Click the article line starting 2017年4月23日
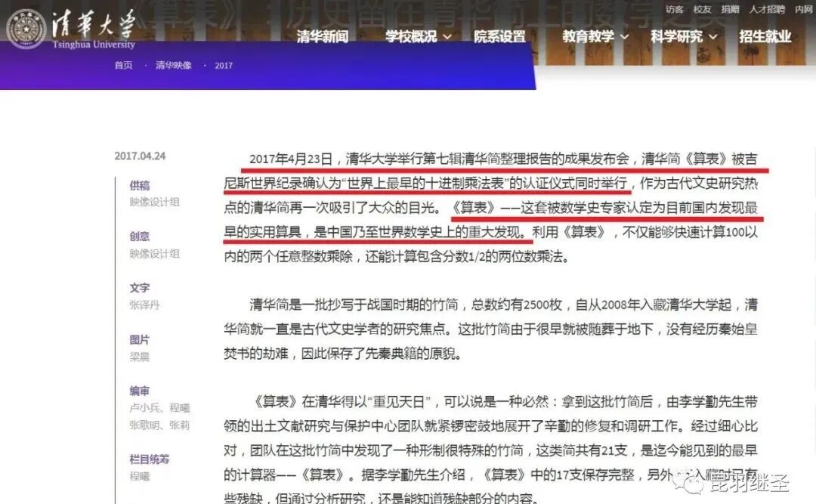This screenshot has width=816, height=504. coord(502,159)
